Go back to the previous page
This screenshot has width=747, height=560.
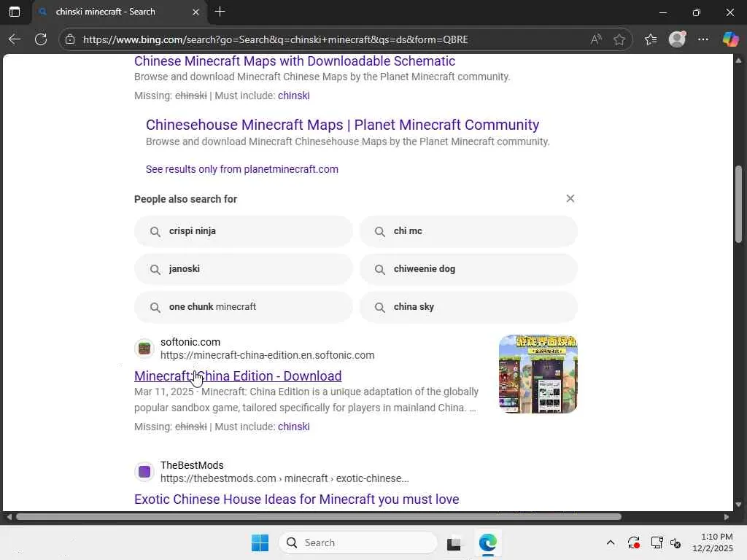15,39
